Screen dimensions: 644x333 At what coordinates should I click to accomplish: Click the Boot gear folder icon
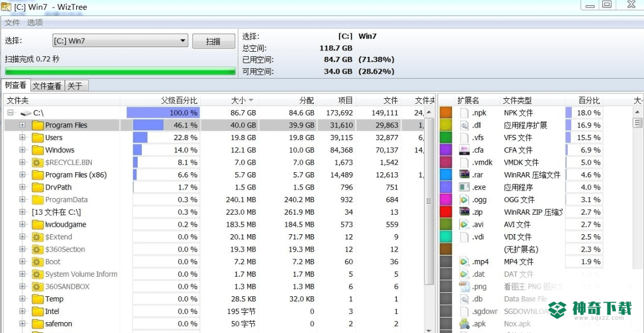point(38,261)
